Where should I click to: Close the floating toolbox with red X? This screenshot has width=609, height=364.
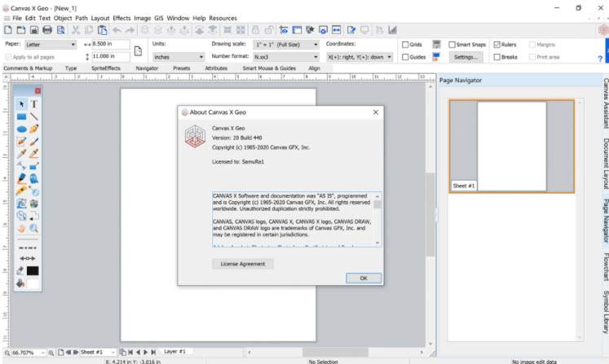click(x=38, y=91)
